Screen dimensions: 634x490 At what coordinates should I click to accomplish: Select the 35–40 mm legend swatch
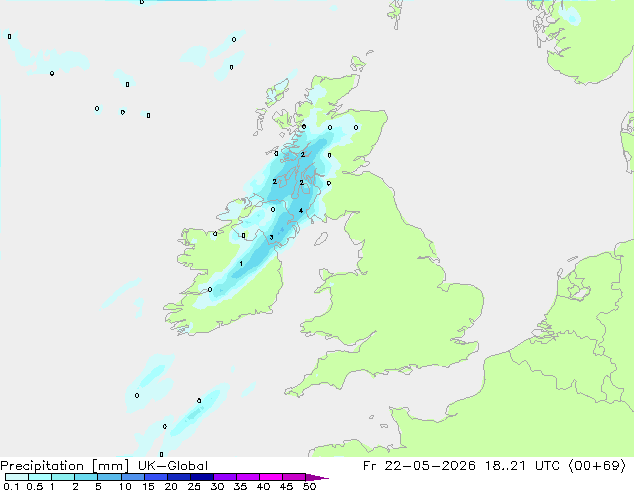(x=247, y=477)
